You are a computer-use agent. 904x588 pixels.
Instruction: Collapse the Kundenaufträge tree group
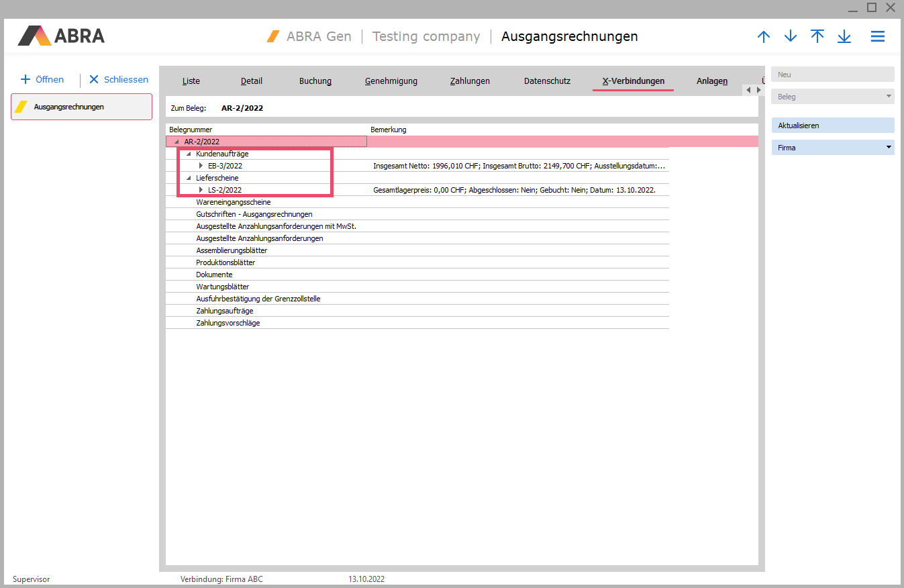189,154
